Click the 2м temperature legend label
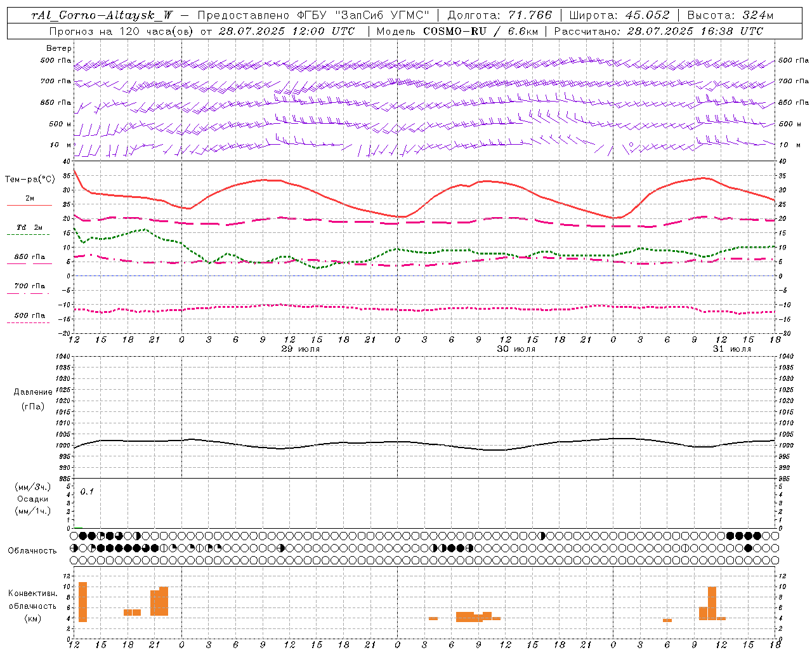Screen dimensions: 812x650 tap(30, 198)
